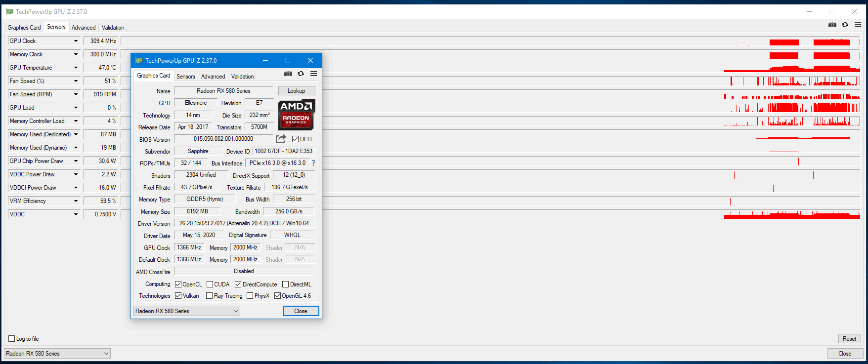The height and width of the screenshot is (364, 868).
Task: Open Memory Clock sensor dropdown
Action: 76,54
